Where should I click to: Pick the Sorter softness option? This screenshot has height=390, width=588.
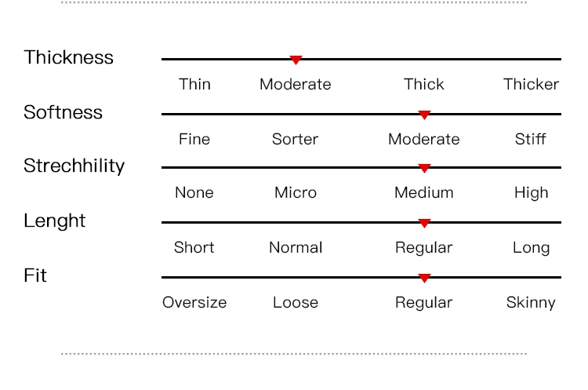coord(295,139)
